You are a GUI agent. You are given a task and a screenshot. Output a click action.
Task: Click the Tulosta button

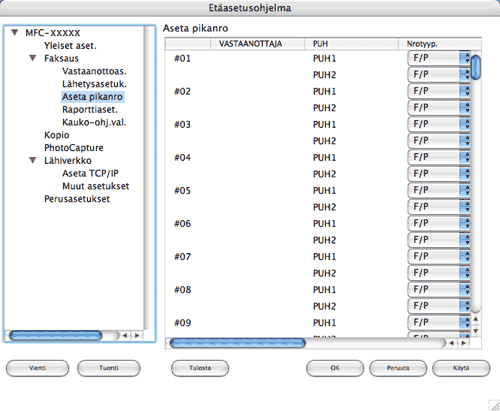click(x=200, y=368)
